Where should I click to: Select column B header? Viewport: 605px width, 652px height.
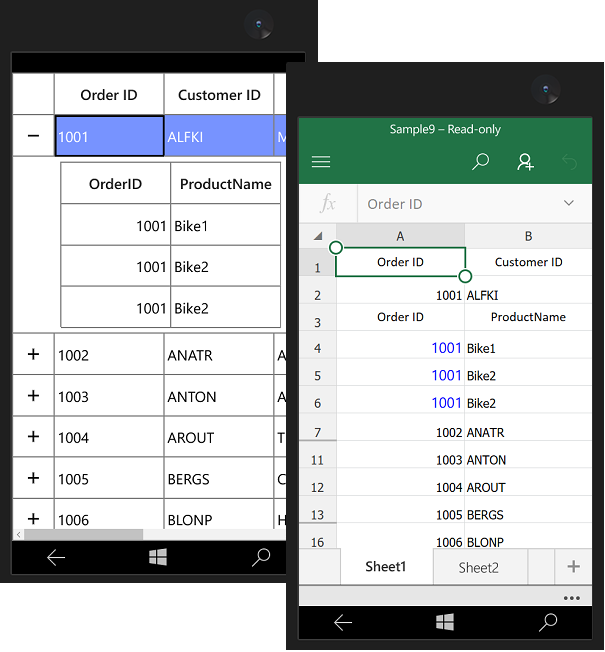click(528, 236)
